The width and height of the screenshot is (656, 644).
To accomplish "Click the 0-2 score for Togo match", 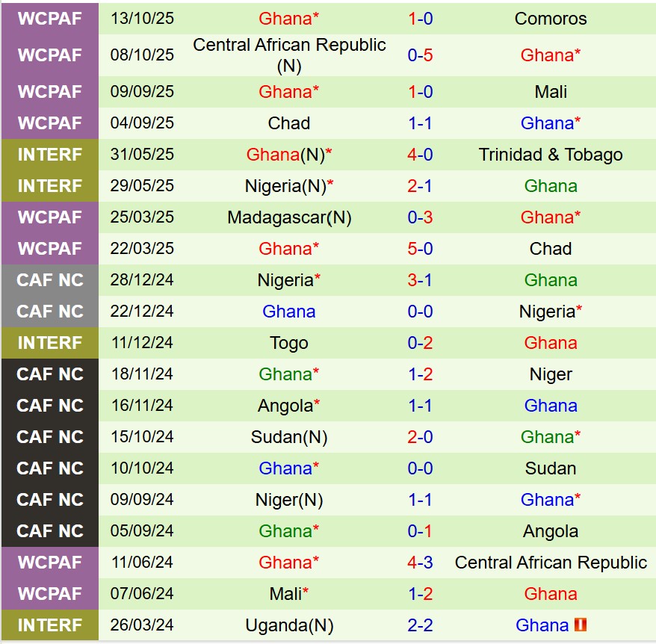I will 420,343.
